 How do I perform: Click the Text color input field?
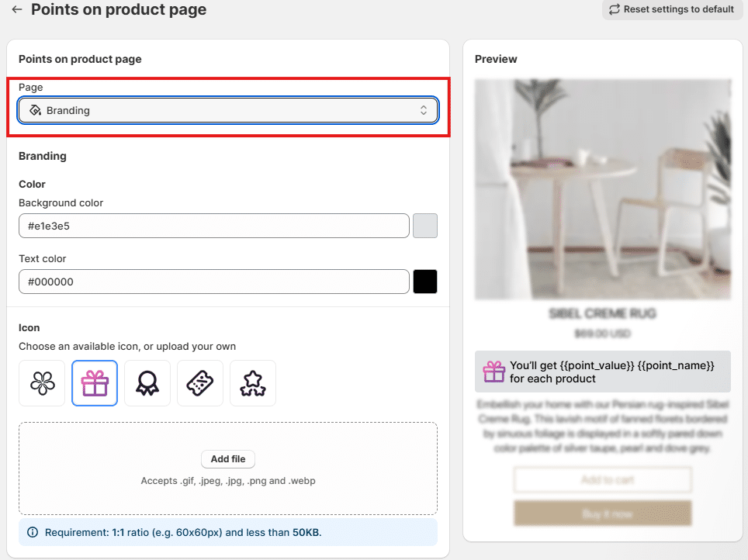coord(214,282)
